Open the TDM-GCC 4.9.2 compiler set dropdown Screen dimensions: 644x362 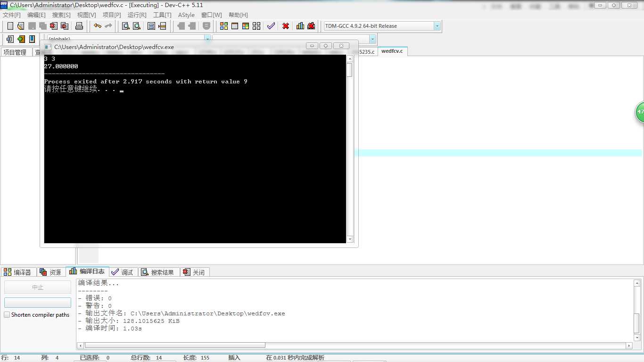(437, 26)
